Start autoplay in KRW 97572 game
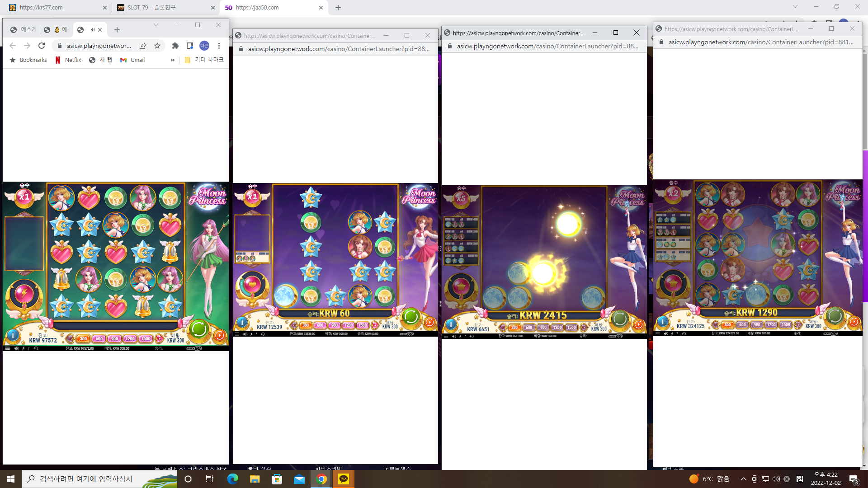The image size is (868, 488). [x=219, y=335]
